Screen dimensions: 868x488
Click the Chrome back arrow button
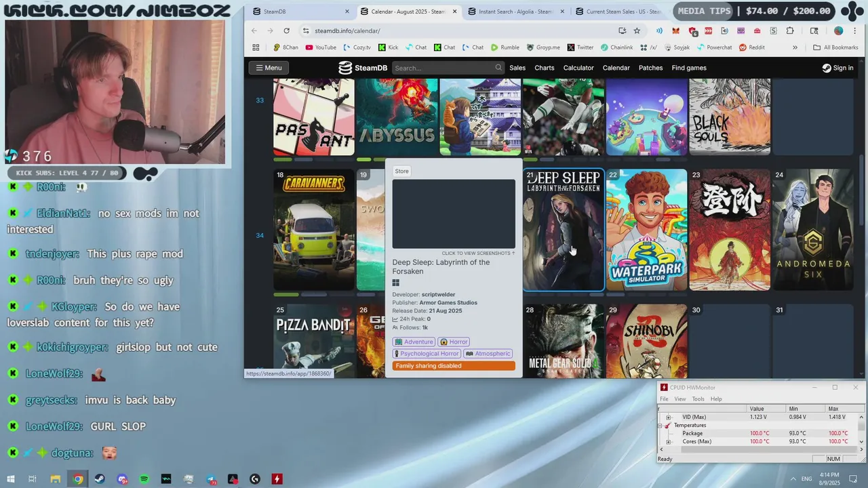(x=254, y=30)
